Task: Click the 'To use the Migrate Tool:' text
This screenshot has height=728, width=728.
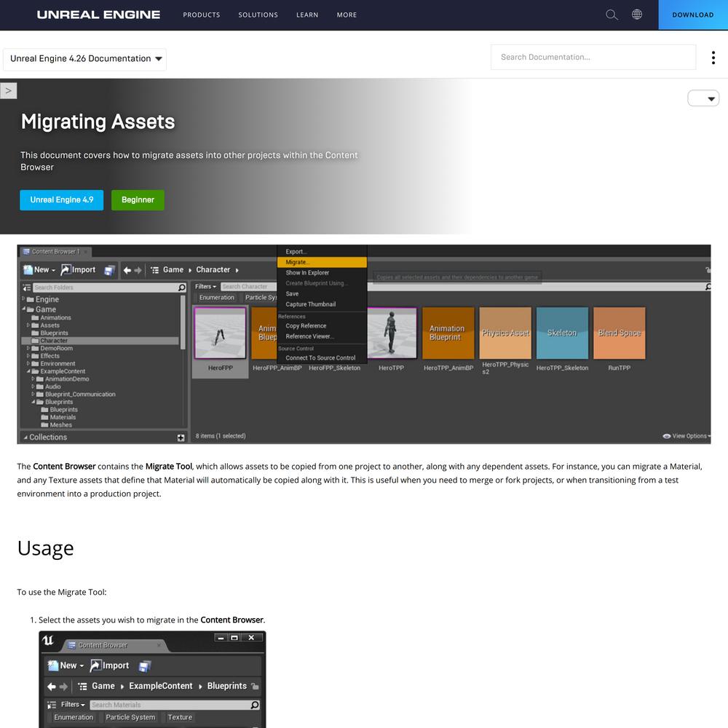Action: coord(62,592)
